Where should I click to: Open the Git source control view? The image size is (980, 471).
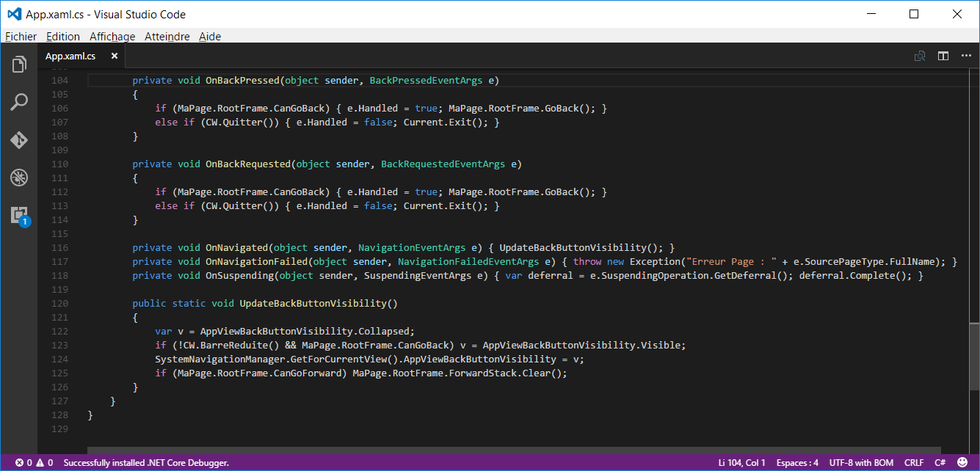click(19, 139)
